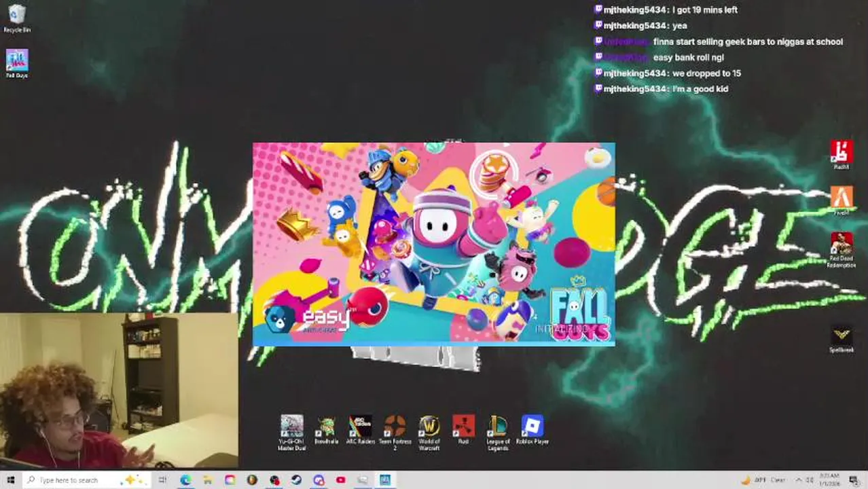This screenshot has height=489, width=868.
Task: Click chat message "we dropped to 15"
Action: click(x=706, y=73)
